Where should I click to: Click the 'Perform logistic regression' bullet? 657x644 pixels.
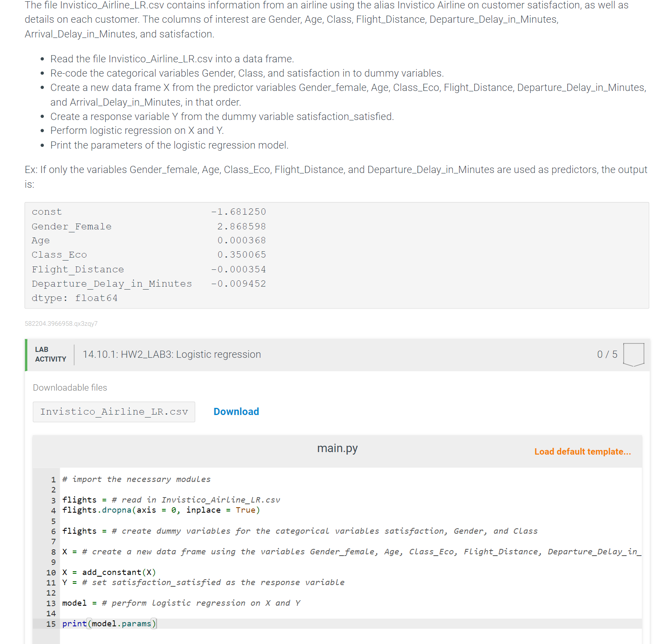pyautogui.click(x=137, y=130)
